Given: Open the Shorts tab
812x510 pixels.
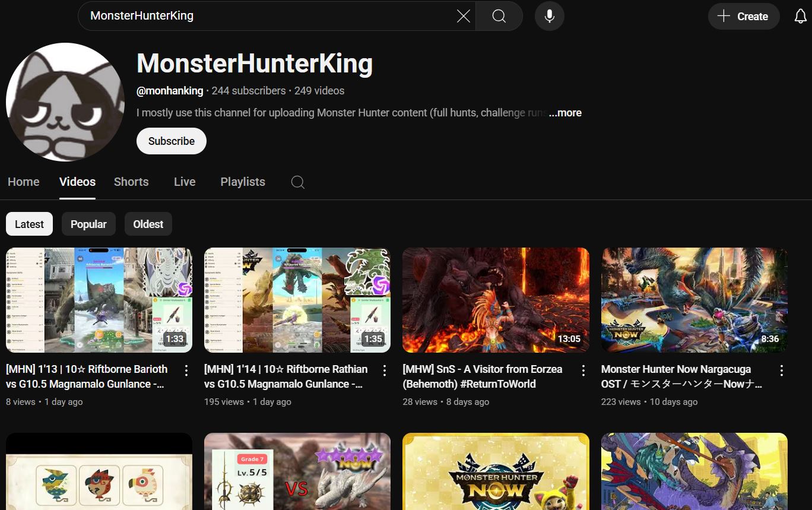Looking at the screenshot, I should [x=131, y=182].
